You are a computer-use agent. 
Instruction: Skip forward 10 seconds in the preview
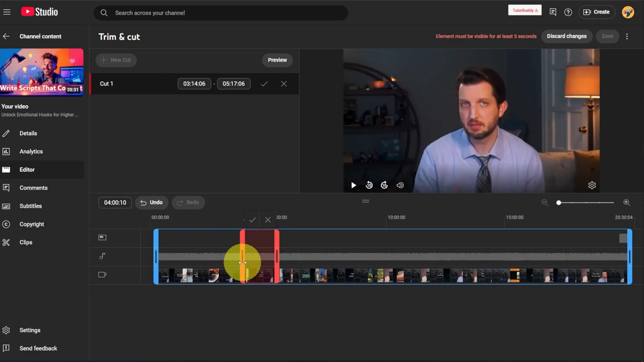[384, 185]
